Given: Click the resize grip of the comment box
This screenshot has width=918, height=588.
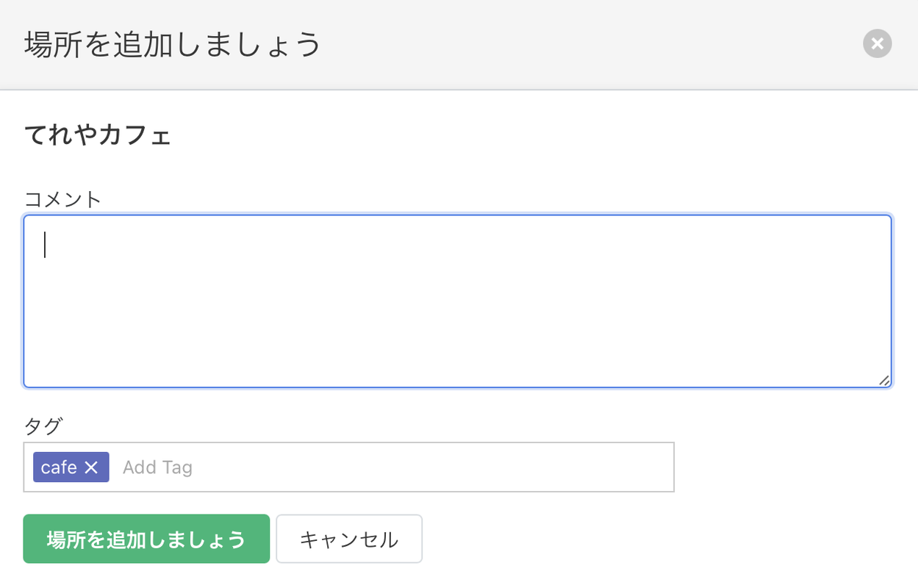Looking at the screenshot, I should coord(883,380).
